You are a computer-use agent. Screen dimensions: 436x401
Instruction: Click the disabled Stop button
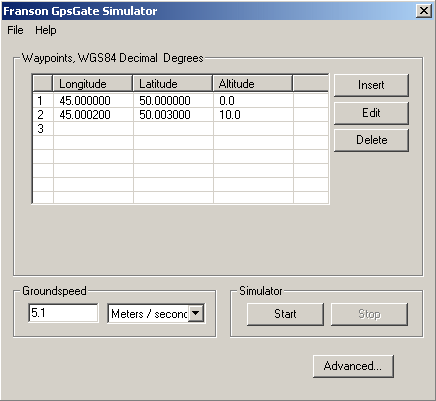point(369,314)
